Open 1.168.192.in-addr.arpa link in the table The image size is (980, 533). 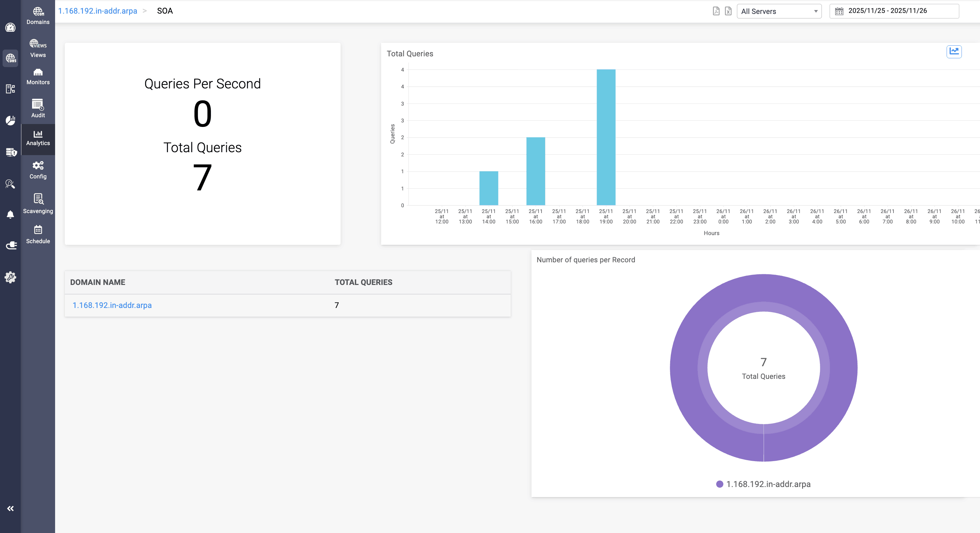coord(112,305)
